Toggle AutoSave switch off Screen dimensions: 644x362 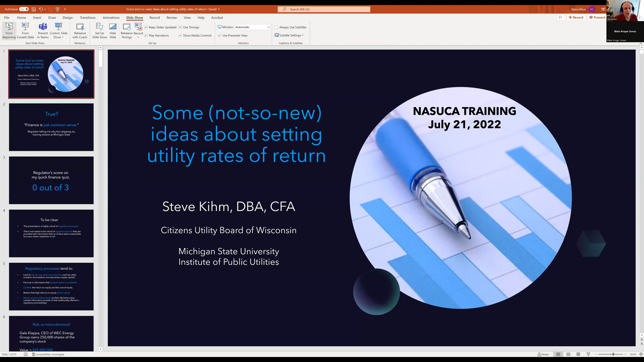pos(24,9)
